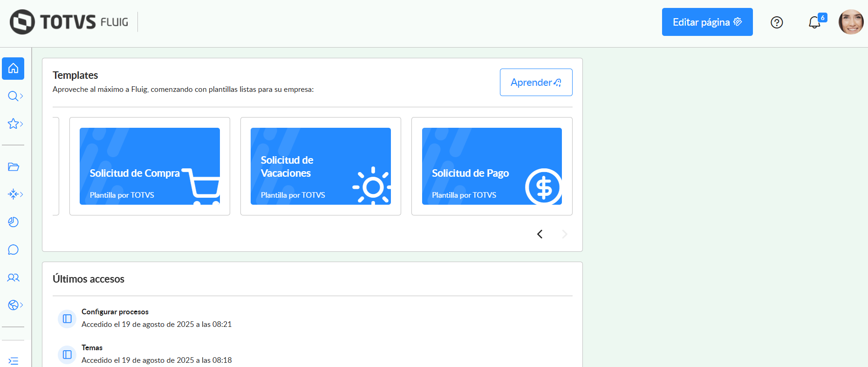Open the analytics pie chart icon

tap(14, 222)
